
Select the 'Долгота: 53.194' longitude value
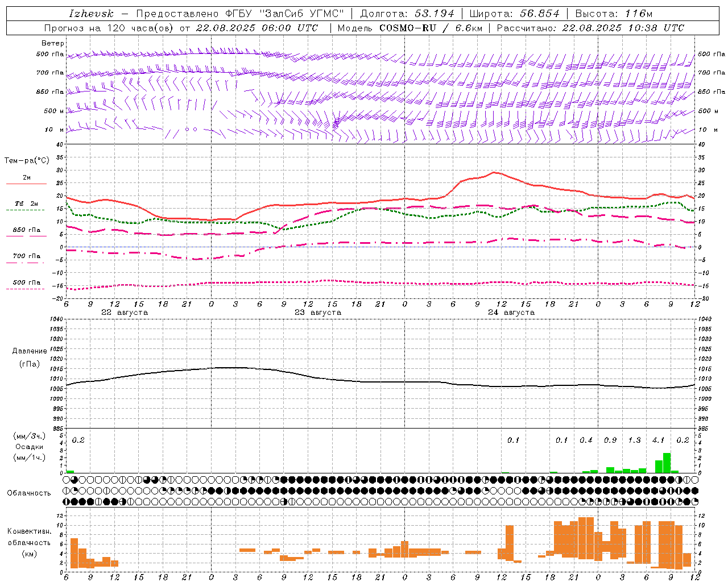[x=407, y=14]
